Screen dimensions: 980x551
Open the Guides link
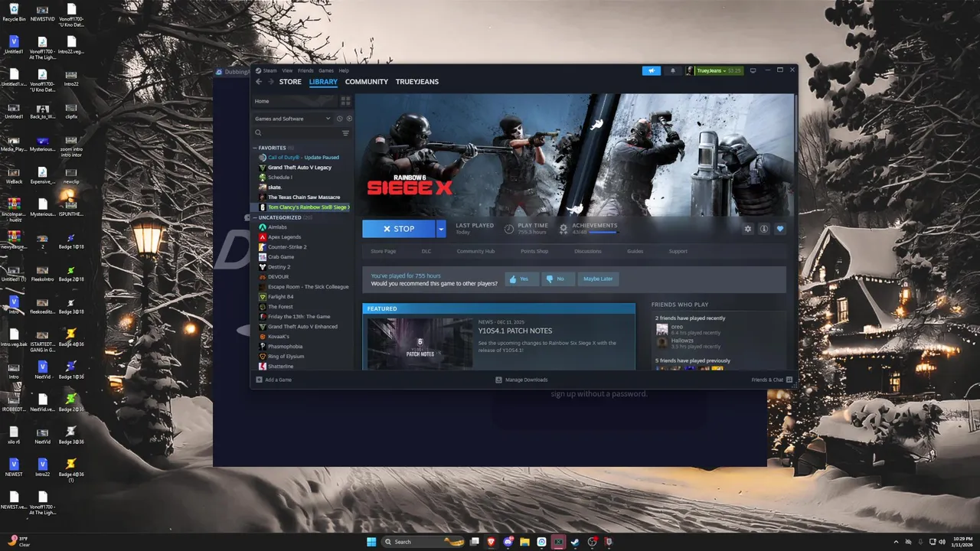click(x=635, y=251)
